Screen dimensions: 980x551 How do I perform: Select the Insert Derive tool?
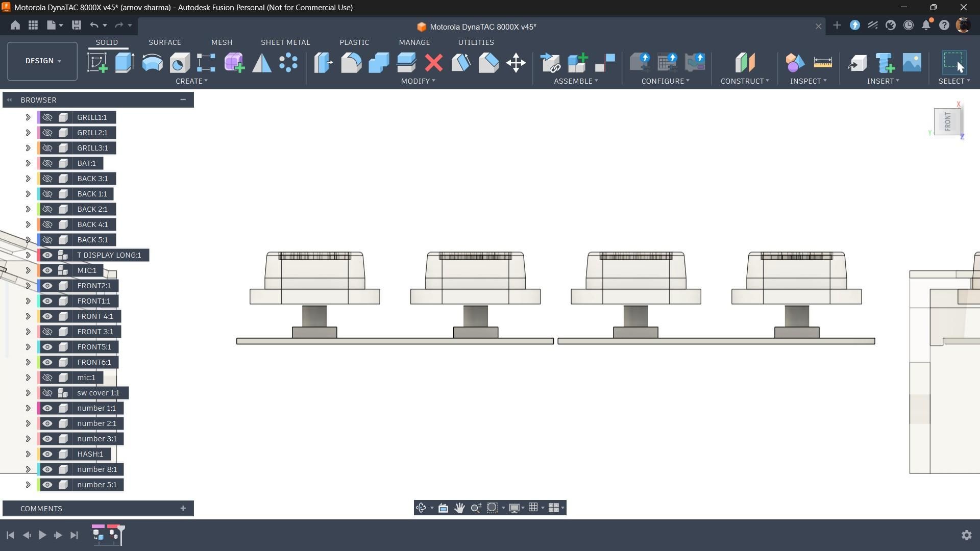[857, 63]
